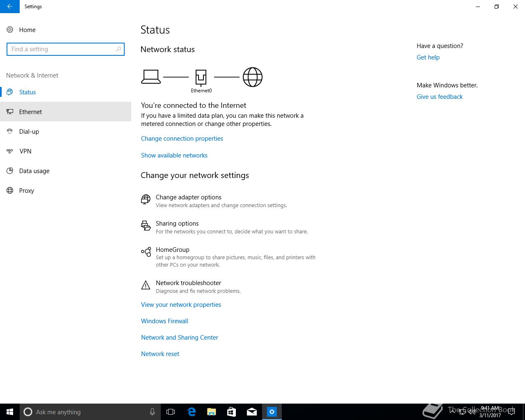Screen dimensions: 525x420
Task: Click the back arrow in Settings title bar
Action: click(x=10, y=7)
